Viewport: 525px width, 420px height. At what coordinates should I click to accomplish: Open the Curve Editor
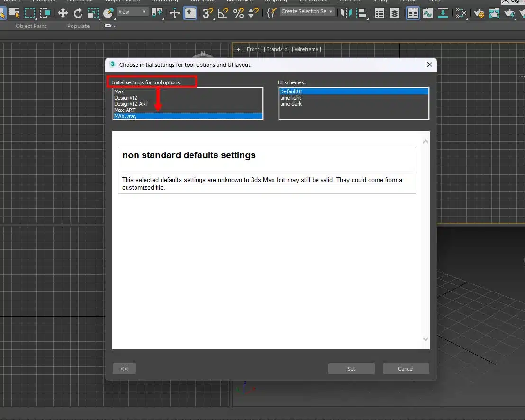(428, 13)
